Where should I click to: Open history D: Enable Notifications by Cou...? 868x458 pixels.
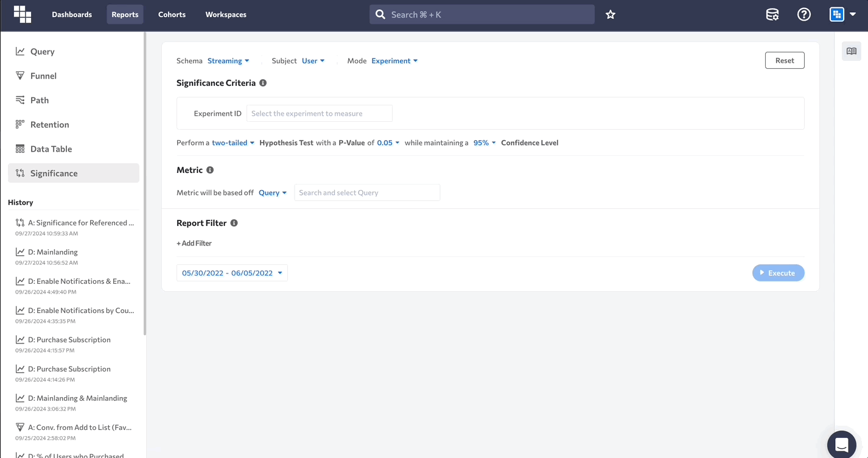point(74,315)
